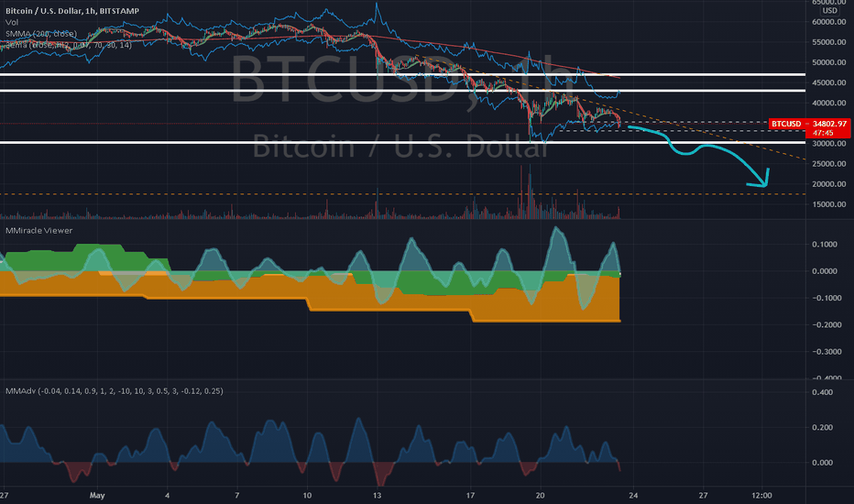The height and width of the screenshot is (504, 854).
Task: Click the 15000.00 price axis label
Action: click(x=829, y=204)
